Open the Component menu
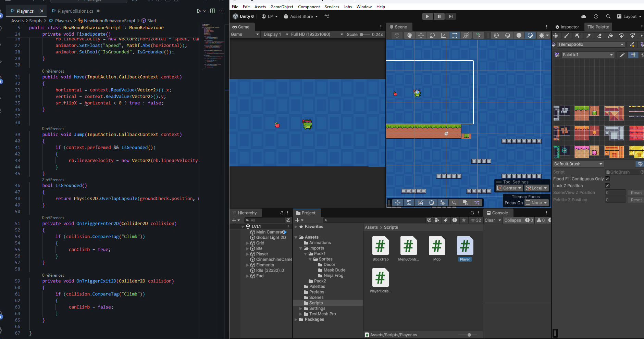644x339 pixels. (x=309, y=7)
